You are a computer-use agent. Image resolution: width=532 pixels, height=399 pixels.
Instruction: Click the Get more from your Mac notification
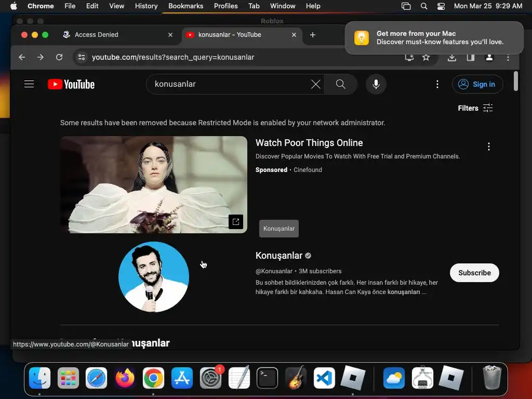tap(434, 37)
